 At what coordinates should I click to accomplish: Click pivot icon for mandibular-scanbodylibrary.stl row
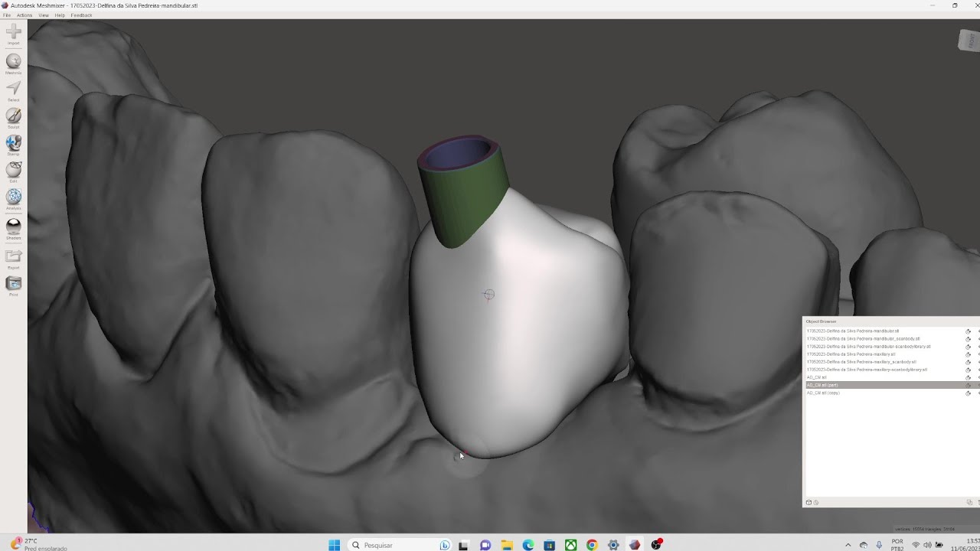pyautogui.click(x=969, y=347)
